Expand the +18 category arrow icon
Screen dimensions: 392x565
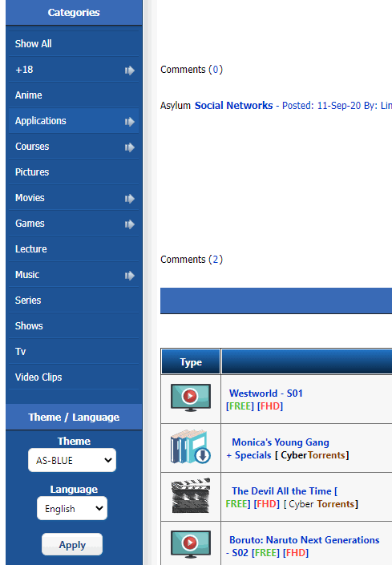[x=130, y=71]
